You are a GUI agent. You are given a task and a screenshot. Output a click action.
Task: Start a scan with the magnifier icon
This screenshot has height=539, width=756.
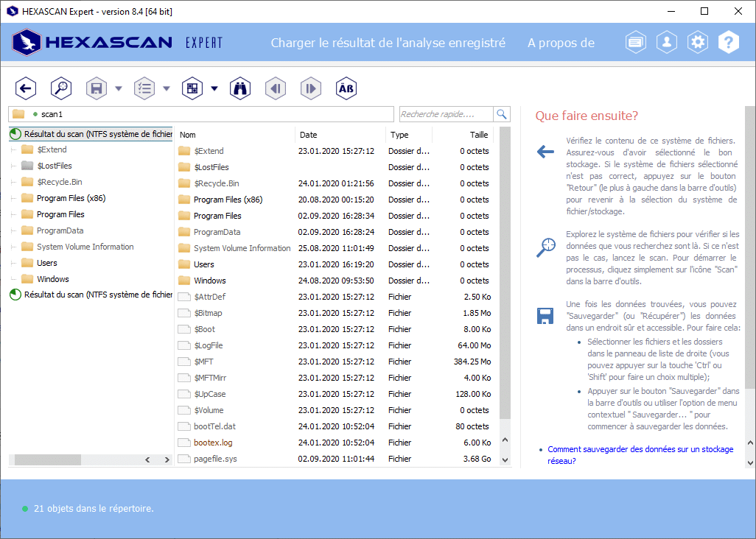tap(61, 88)
